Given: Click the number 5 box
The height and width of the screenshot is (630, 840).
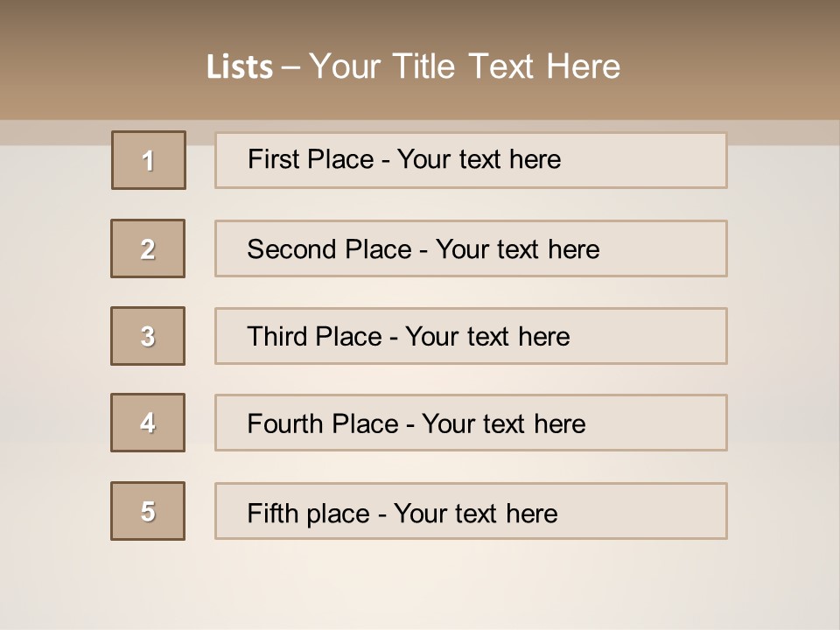Looking at the screenshot, I should (x=148, y=511).
